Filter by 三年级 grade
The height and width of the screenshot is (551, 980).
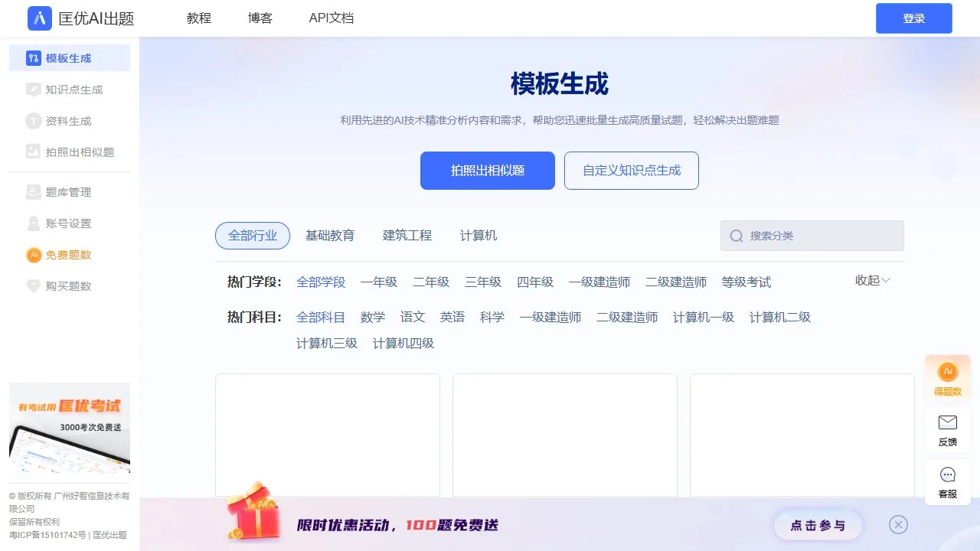pos(483,282)
